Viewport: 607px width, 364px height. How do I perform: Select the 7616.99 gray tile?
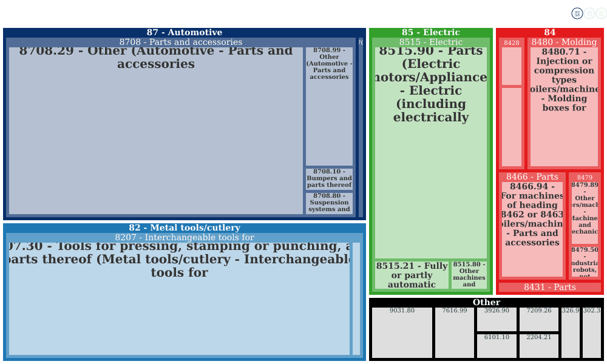[455, 332]
